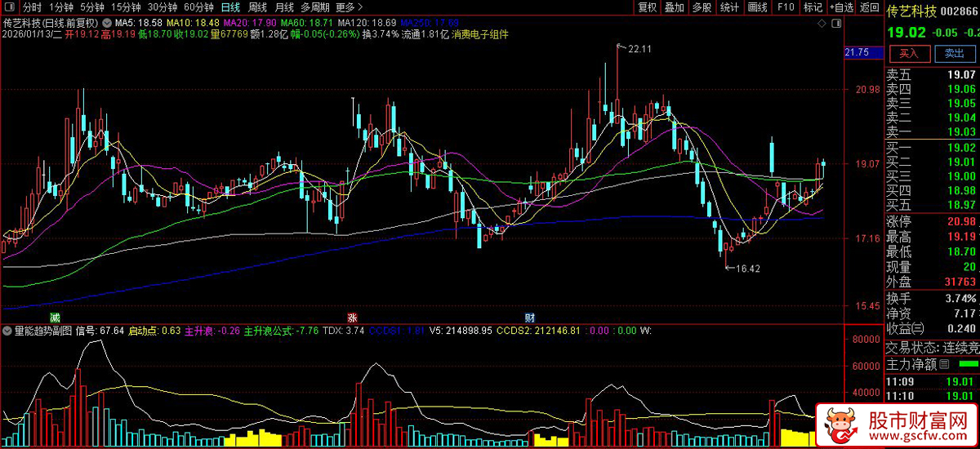Click the MA60: 18.71 indicator label

pyautogui.click(x=307, y=23)
